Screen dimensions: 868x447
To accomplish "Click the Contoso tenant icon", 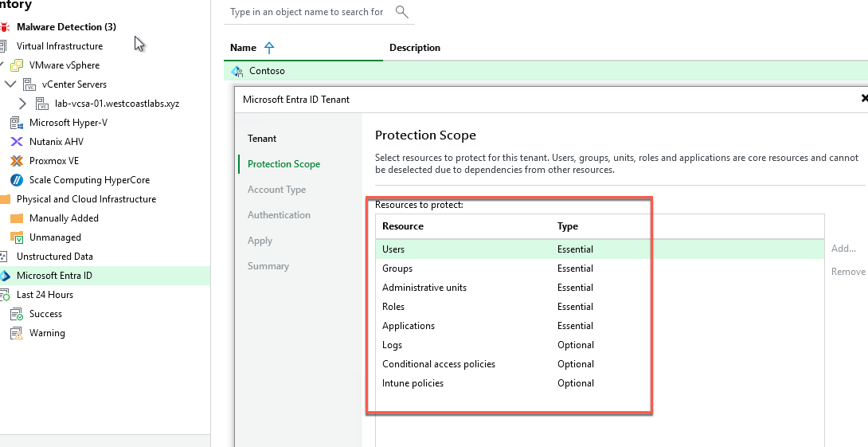I will (x=237, y=71).
